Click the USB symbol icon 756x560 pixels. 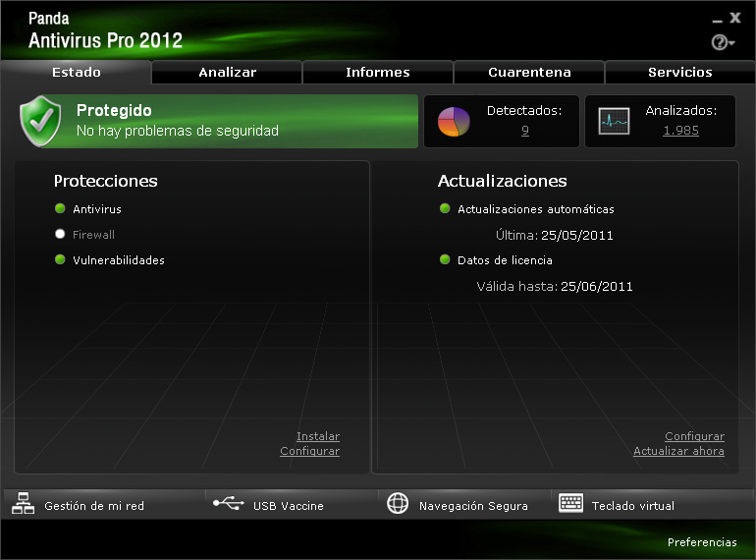229,503
